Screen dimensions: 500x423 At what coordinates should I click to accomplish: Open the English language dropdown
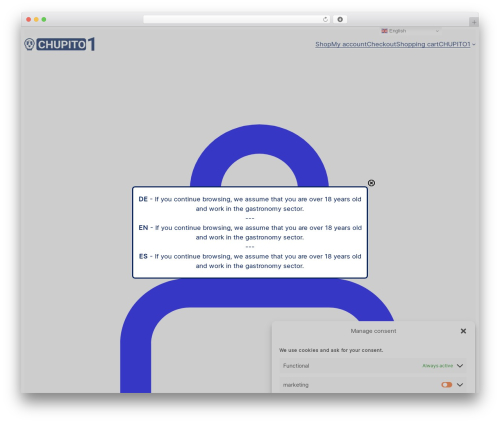coord(410,31)
